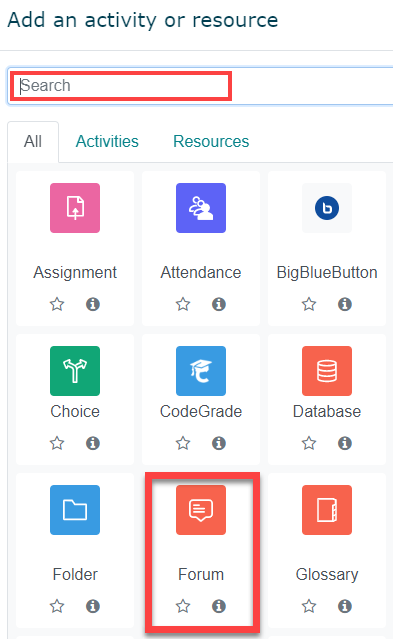Star the Choice activity as favourite
Screen dimensions: 393x639
(x=57, y=443)
